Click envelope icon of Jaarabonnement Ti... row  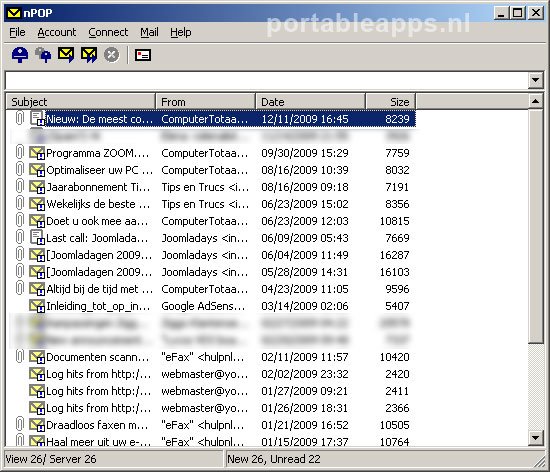pos(37,187)
